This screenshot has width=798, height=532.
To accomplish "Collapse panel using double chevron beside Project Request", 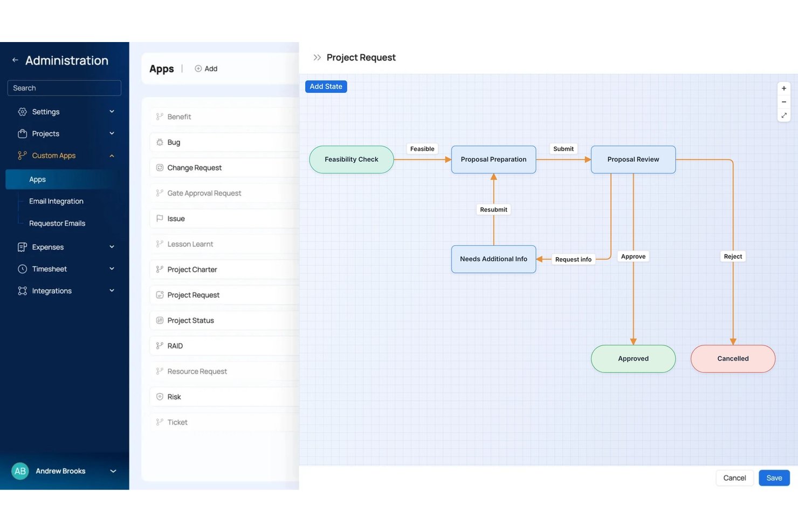I will click(x=317, y=58).
